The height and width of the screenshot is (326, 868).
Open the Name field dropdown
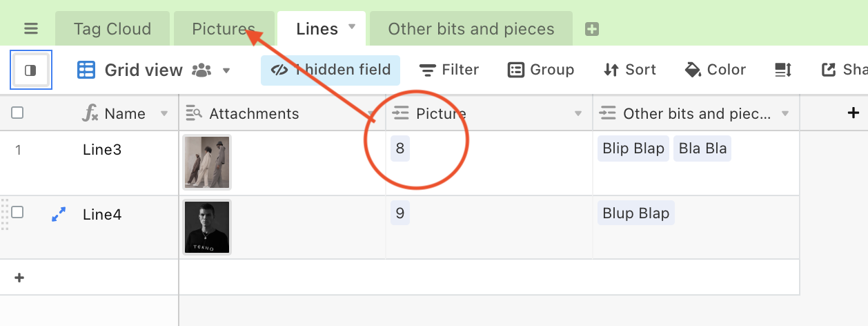tap(164, 114)
